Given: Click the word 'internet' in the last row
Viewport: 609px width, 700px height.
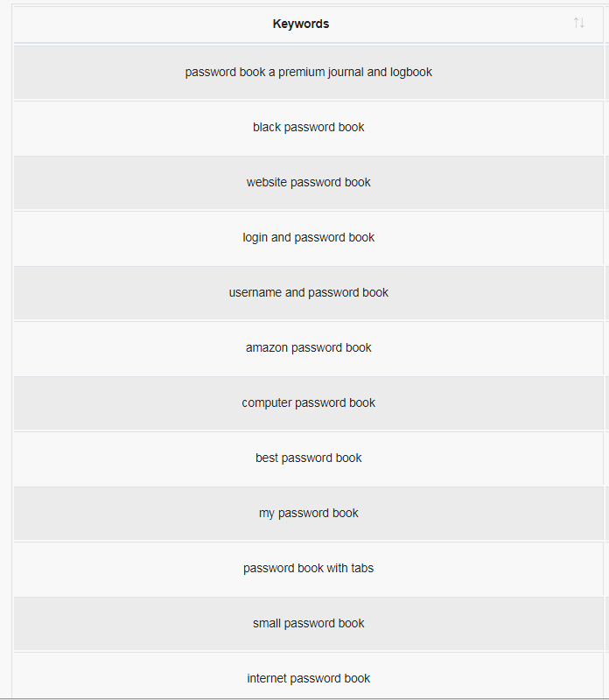Looking at the screenshot, I should coord(268,679).
